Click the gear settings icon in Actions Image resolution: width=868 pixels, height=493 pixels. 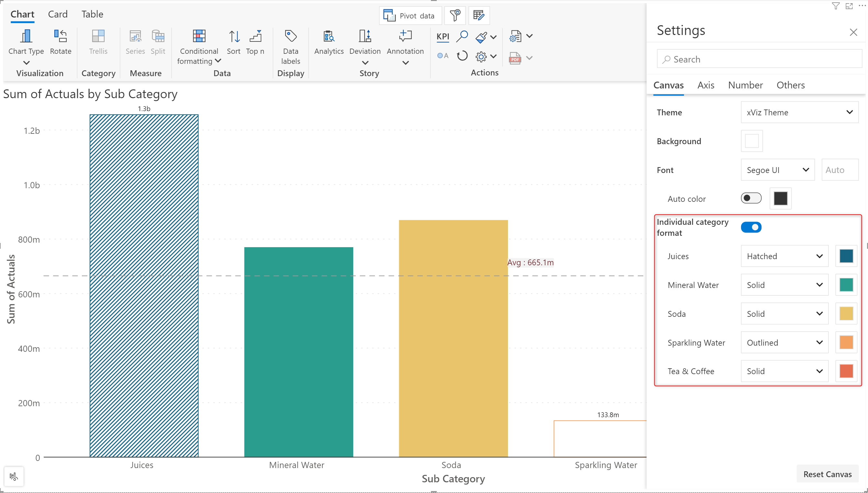tap(481, 56)
